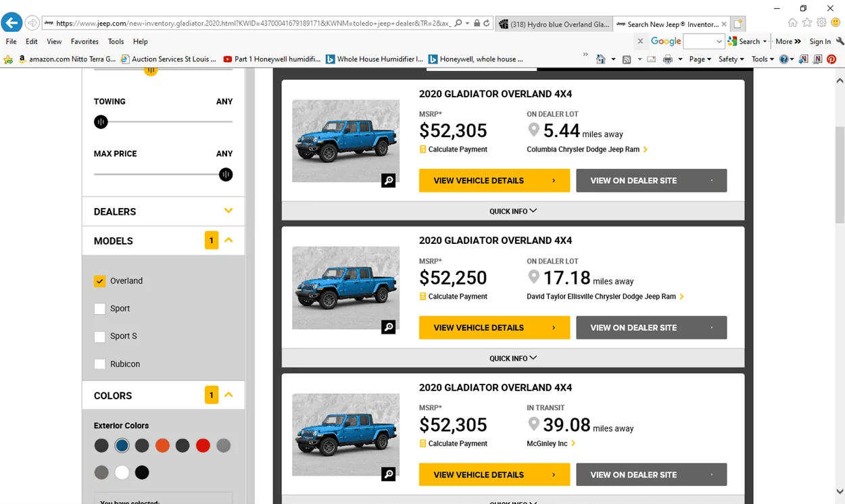Select the blue exterior color swatch
The height and width of the screenshot is (504, 845).
122,445
